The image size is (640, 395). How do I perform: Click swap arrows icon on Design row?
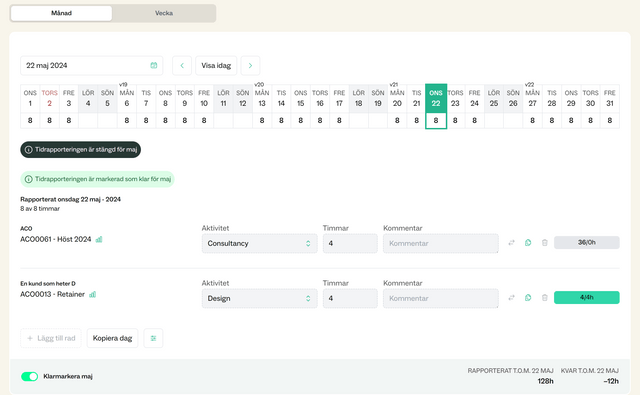click(511, 298)
